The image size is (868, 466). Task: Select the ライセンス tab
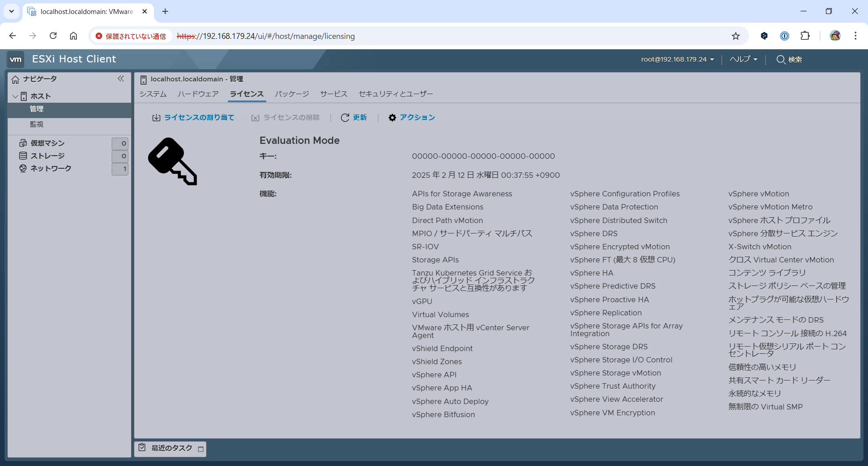247,94
